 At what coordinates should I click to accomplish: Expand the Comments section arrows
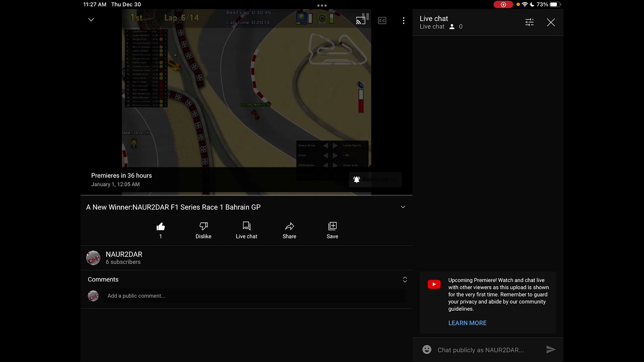pos(405,280)
